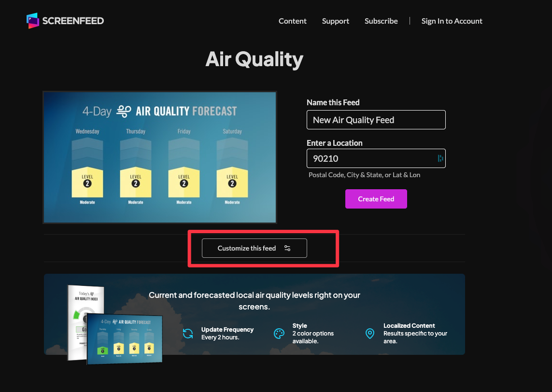Screen dimensions: 552x392
Task: Click the icon inside the location field
Action: tap(440, 158)
